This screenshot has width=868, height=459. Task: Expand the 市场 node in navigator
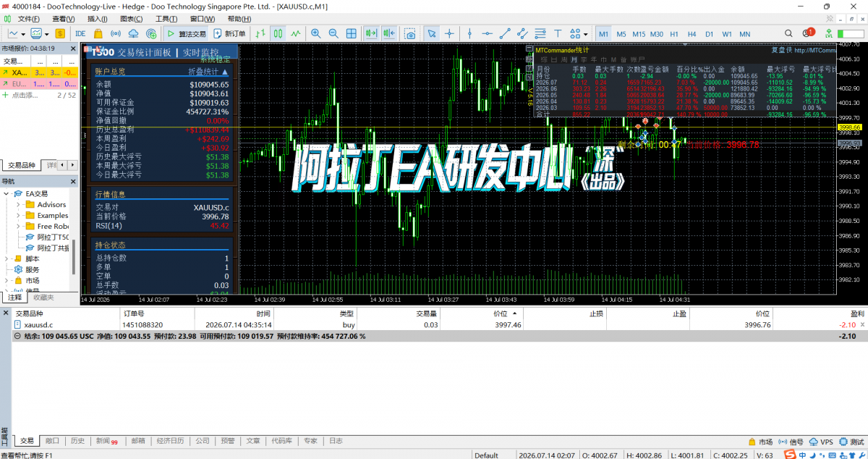[x=7, y=280]
